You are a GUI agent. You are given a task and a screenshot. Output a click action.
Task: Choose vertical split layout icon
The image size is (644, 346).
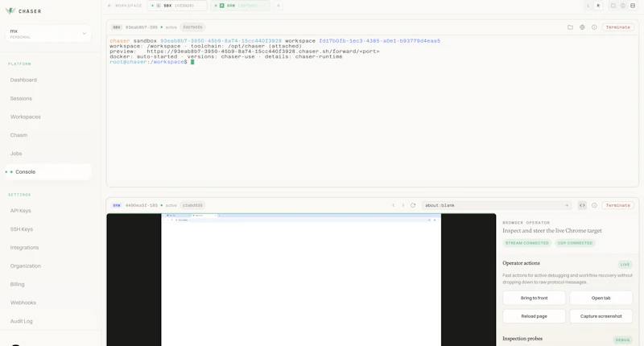623,6
